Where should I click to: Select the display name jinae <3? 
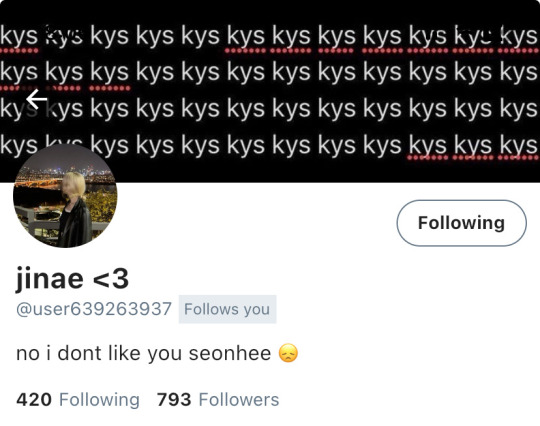pyautogui.click(x=72, y=279)
